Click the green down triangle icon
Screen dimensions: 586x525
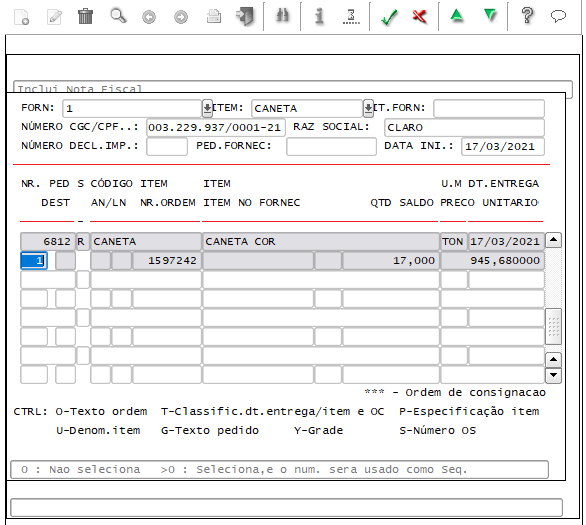click(490, 16)
